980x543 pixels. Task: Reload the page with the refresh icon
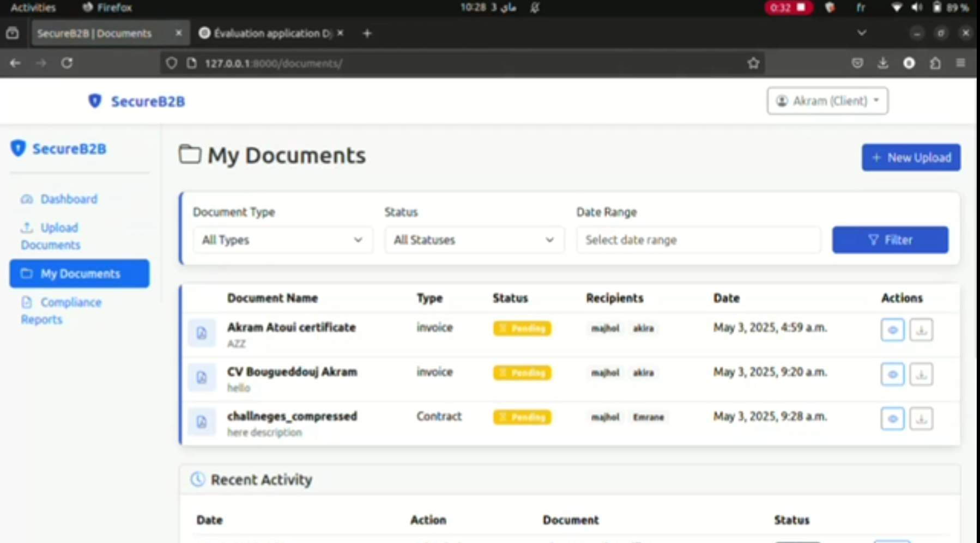(67, 63)
